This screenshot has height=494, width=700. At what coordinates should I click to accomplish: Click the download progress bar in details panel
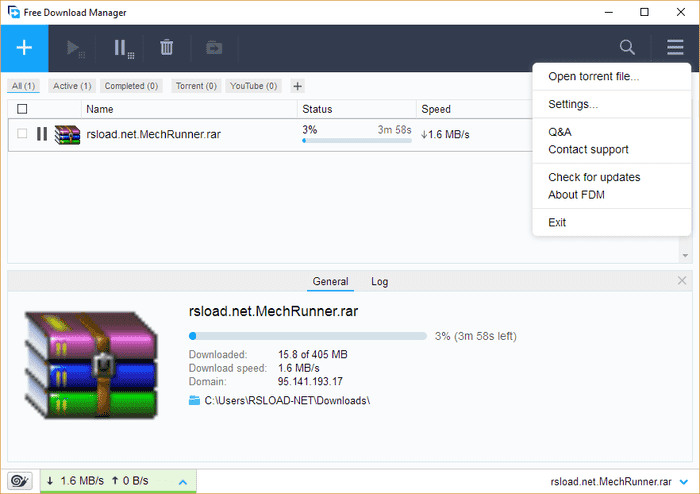coord(308,336)
